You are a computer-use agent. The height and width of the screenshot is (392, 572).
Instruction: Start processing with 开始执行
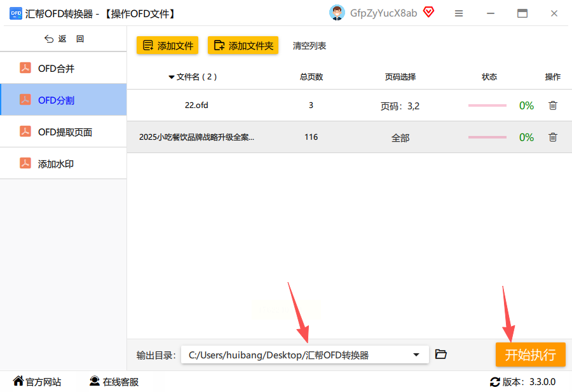pos(531,355)
